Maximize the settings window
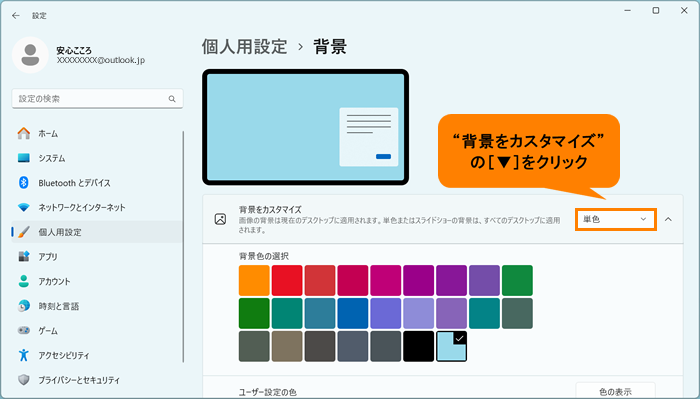 coord(656,10)
